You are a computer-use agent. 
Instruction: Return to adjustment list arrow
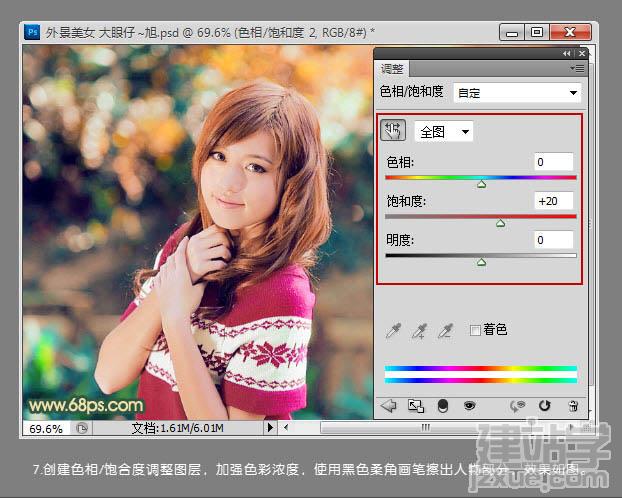(x=389, y=406)
